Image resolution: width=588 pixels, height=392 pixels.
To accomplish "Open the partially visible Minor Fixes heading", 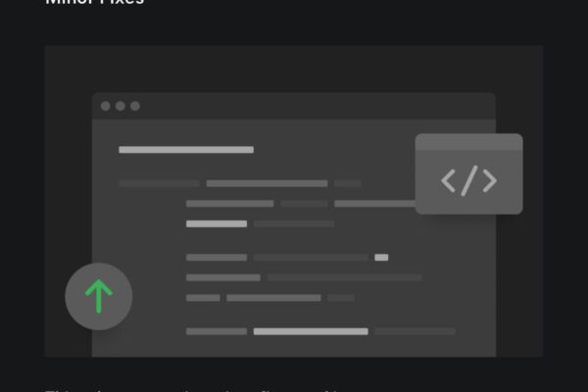I will (x=94, y=2).
